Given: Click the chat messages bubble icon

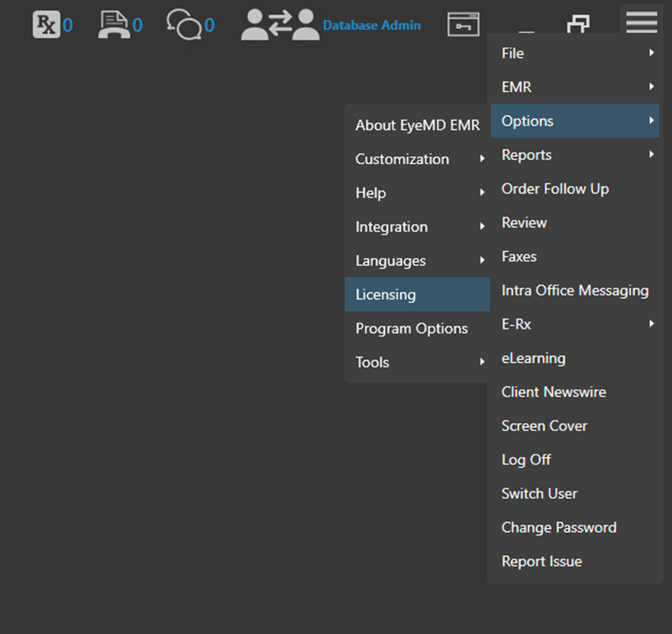Looking at the screenshot, I should point(183,25).
